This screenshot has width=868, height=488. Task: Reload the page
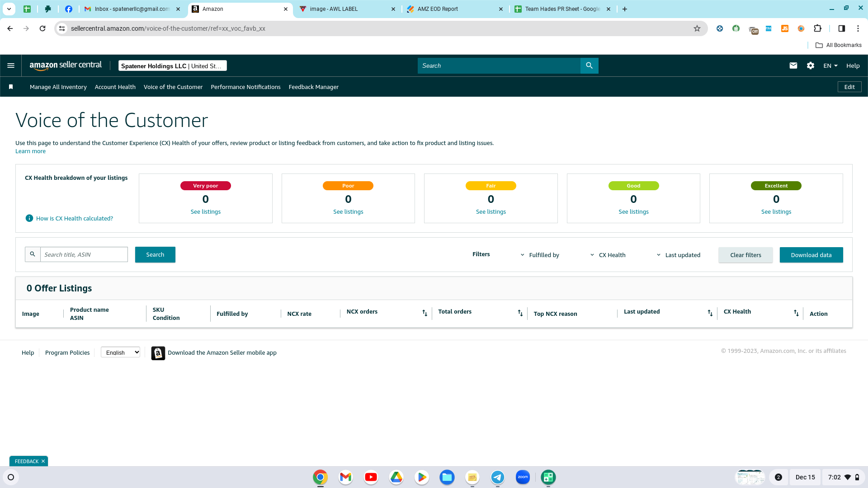[42, 28]
